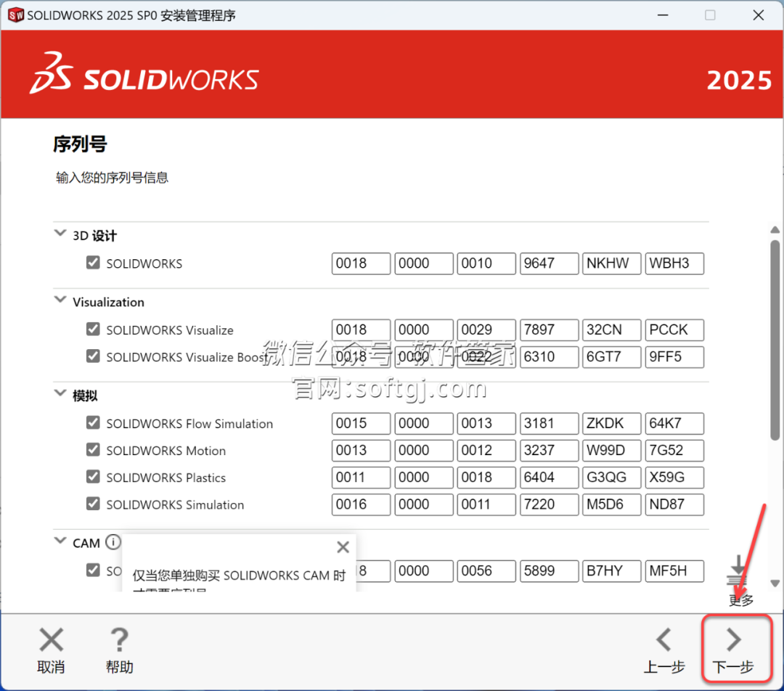Click the CAM info icon

click(113, 542)
